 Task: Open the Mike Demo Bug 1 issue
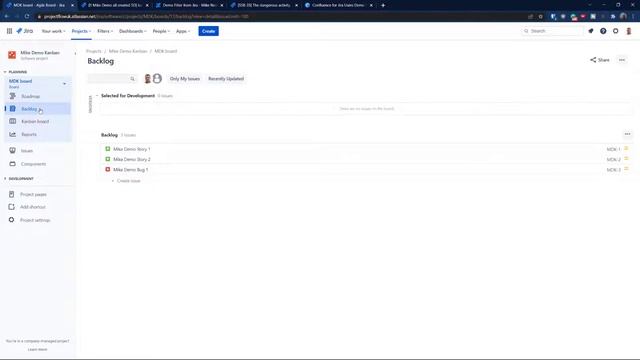click(x=131, y=169)
